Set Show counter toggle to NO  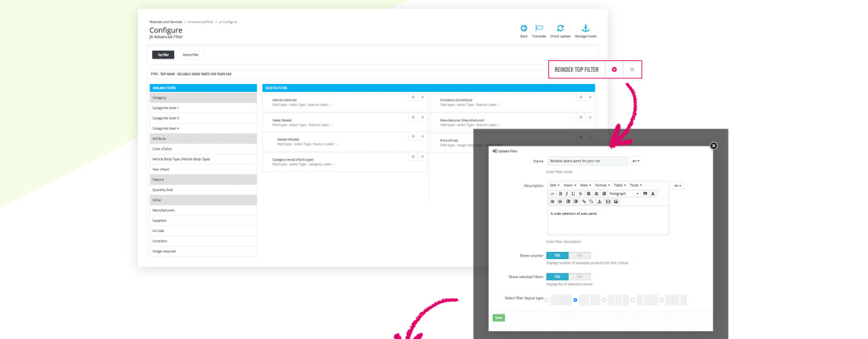[x=579, y=255]
